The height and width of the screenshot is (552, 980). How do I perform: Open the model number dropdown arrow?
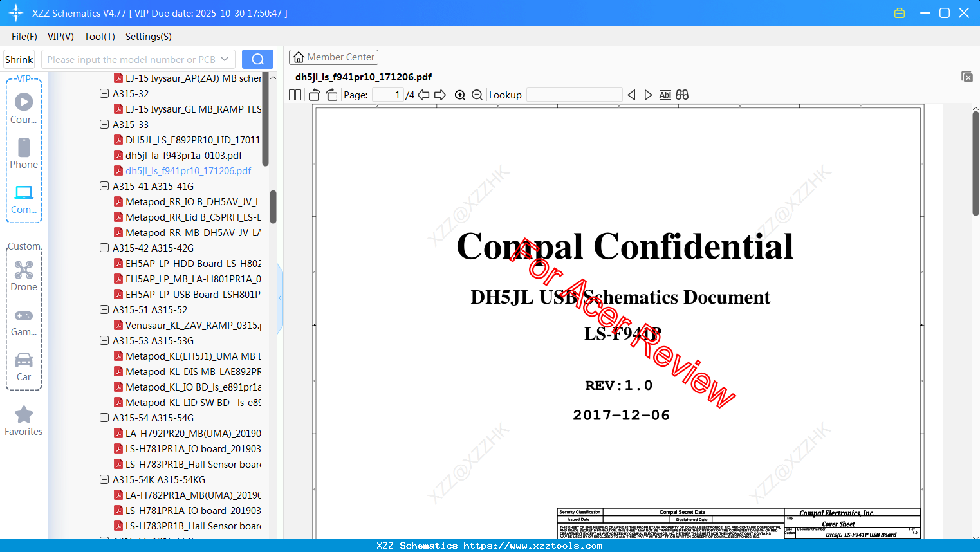tap(225, 59)
